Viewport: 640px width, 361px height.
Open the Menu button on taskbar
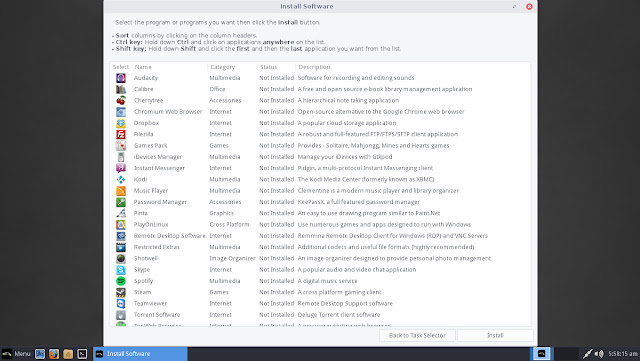pyautogui.click(x=16, y=354)
